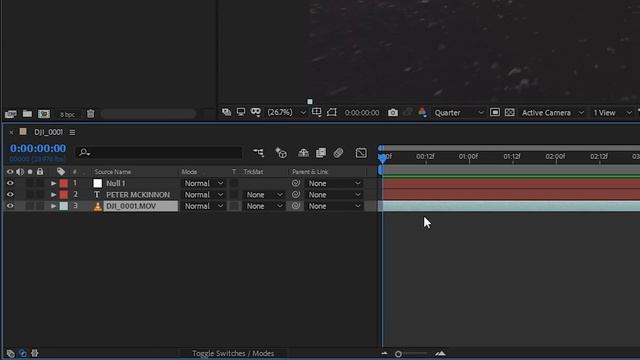Click the viewer current time 0:00:00:00
Image resolution: width=640 pixels, height=360 pixels.
coord(362,113)
